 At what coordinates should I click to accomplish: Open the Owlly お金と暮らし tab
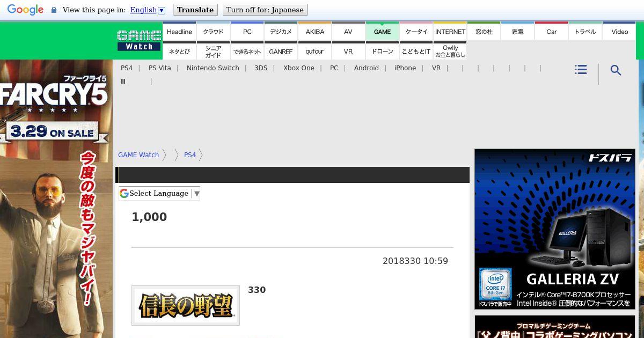pos(450,52)
